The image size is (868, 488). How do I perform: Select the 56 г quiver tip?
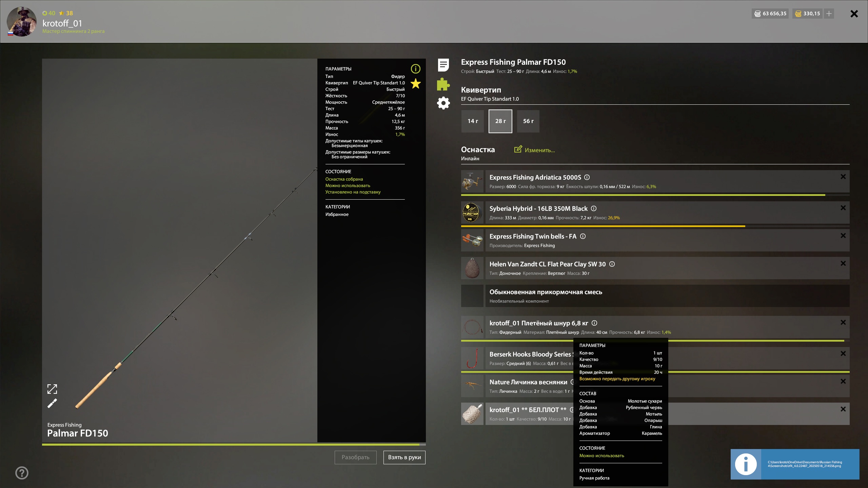click(x=528, y=121)
